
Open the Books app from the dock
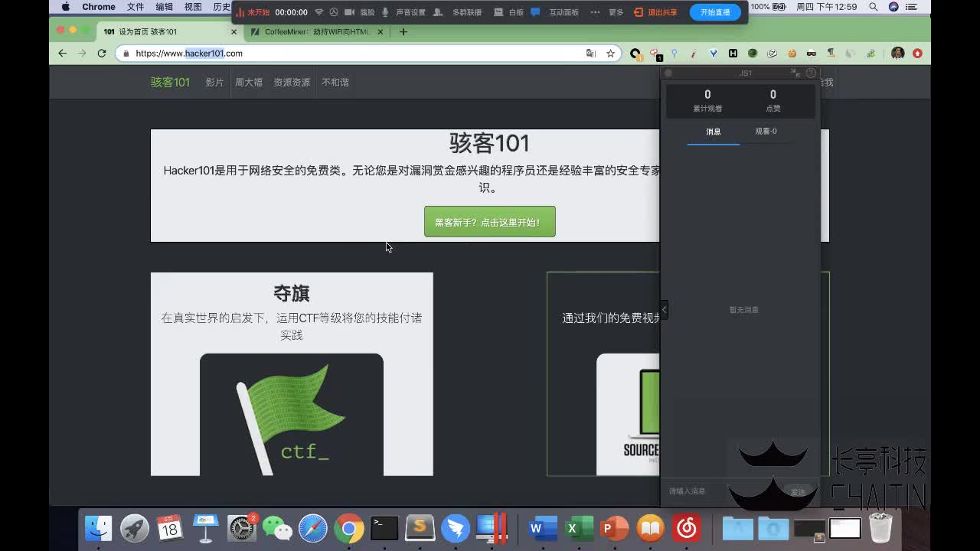pyautogui.click(x=650, y=528)
